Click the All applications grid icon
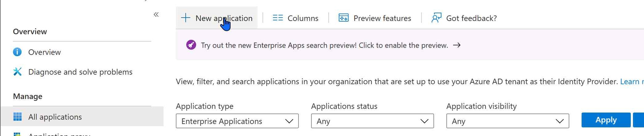Screen dimensions: 644x136 click(x=18, y=117)
